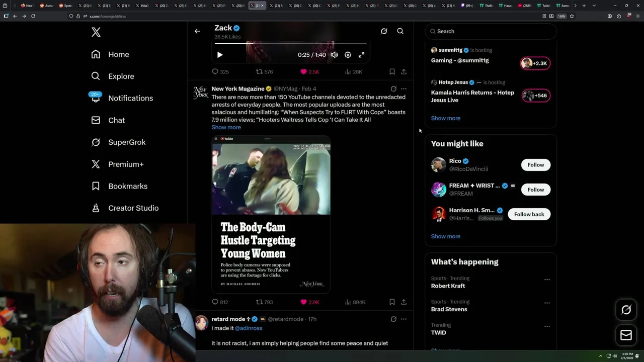The width and height of the screenshot is (644, 362).
Task: Open more options for Brad Stevens trend
Action: point(547,303)
